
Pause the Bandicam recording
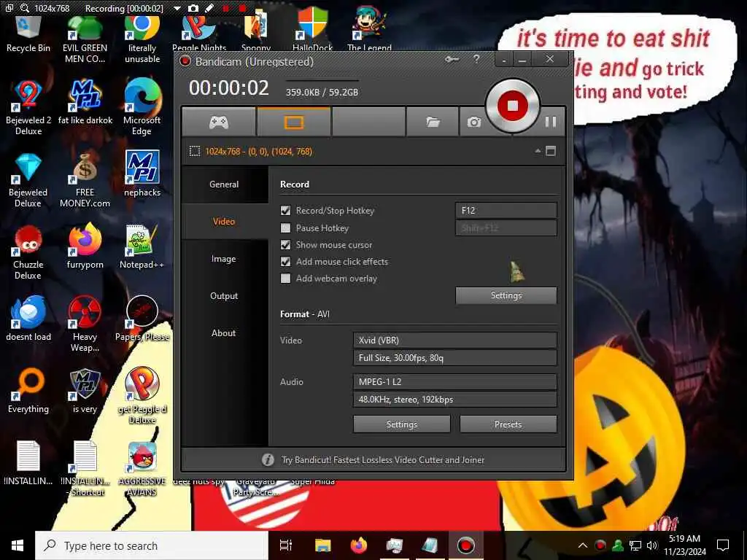550,122
